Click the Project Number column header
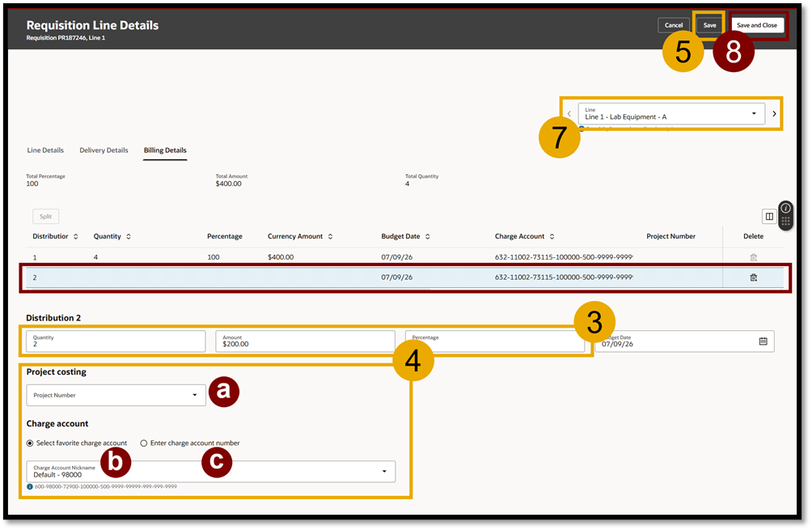This screenshot has height=530, width=812. point(670,237)
